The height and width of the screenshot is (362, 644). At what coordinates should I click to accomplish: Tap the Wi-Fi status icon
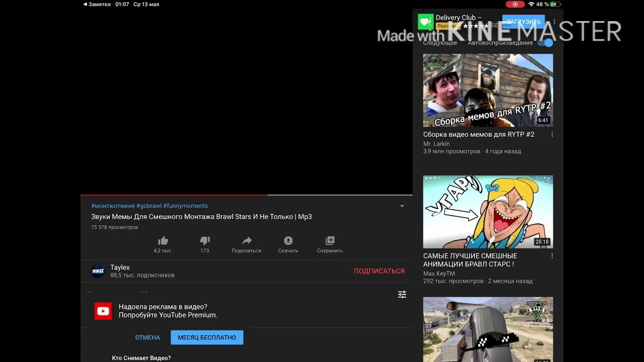[531, 5]
